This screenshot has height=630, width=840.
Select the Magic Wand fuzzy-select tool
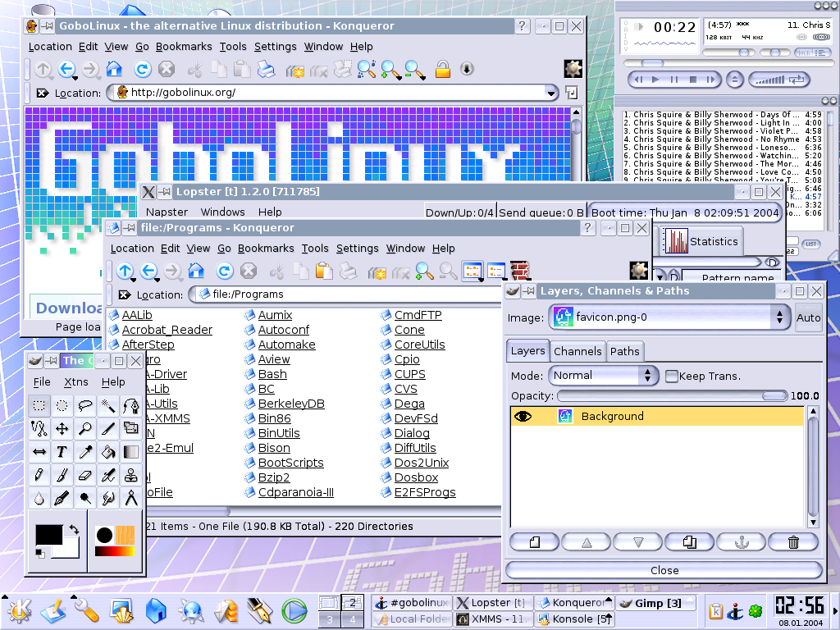tap(108, 405)
